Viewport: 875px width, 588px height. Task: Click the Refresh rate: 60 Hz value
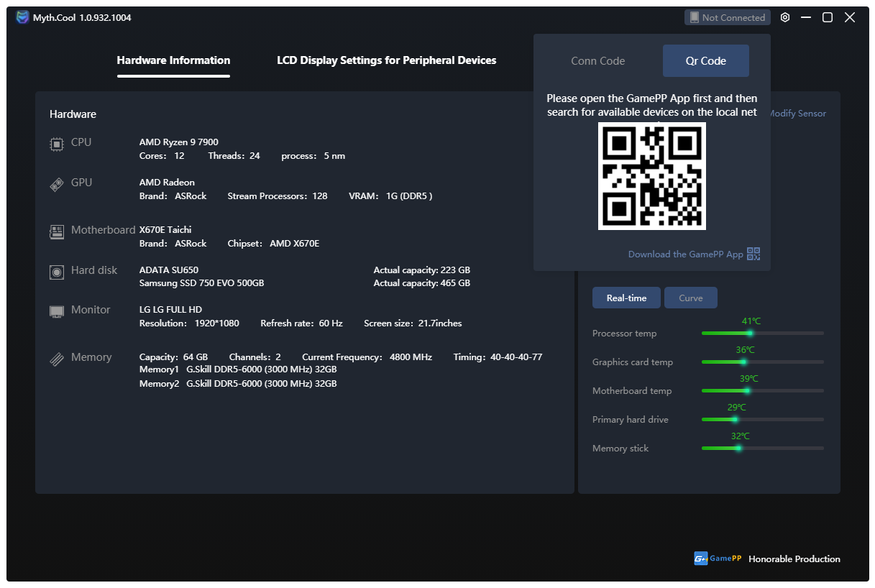pyautogui.click(x=301, y=323)
